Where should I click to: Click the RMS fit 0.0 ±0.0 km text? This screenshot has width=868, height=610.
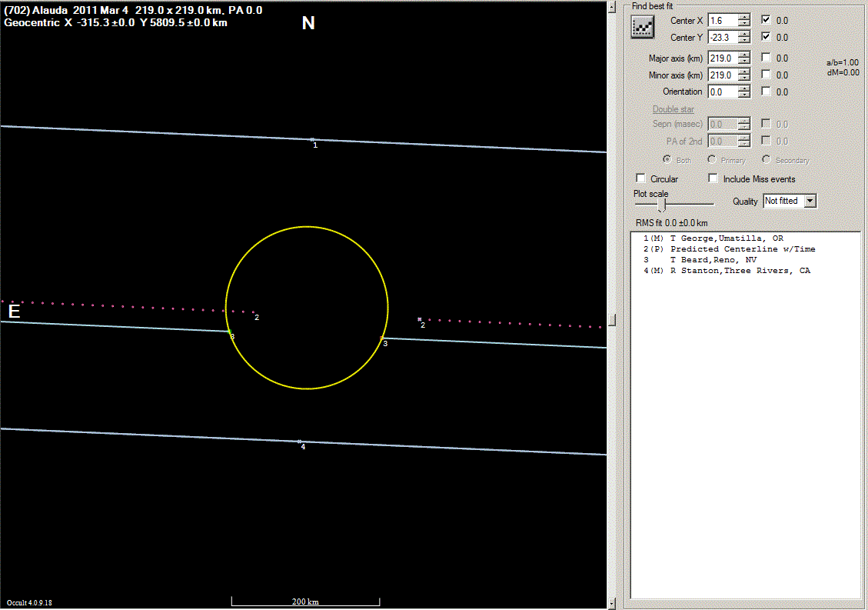click(x=671, y=223)
